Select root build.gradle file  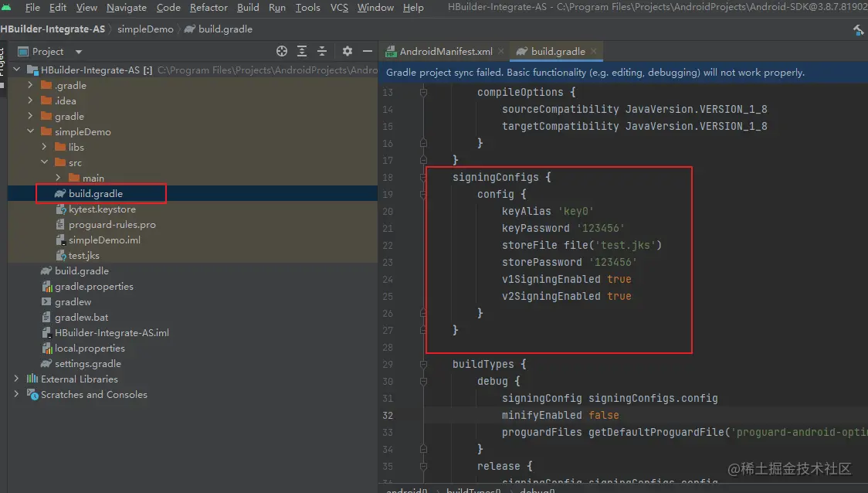[81, 271]
